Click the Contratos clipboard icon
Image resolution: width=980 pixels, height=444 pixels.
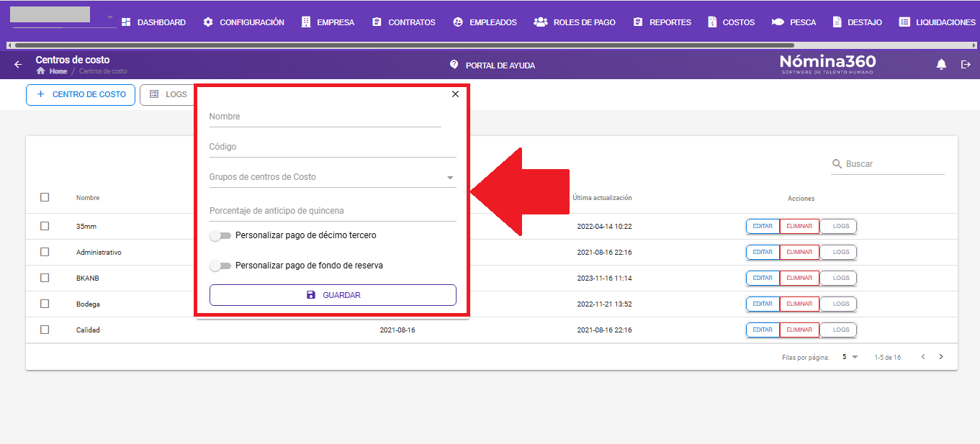[x=377, y=22]
